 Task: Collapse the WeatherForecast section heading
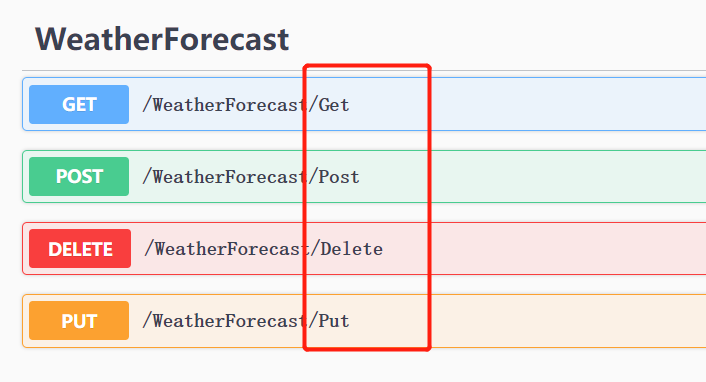[162, 39]
